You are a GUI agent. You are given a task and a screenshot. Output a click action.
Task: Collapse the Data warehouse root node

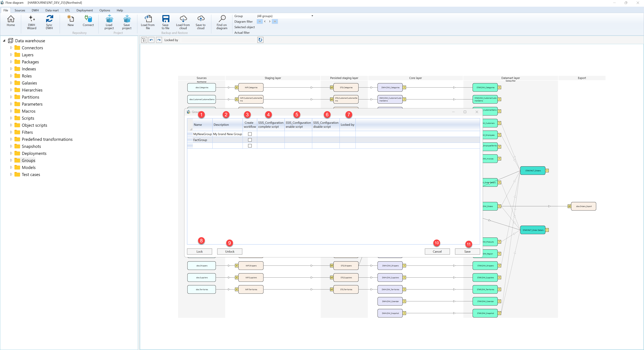pos(4,40)
